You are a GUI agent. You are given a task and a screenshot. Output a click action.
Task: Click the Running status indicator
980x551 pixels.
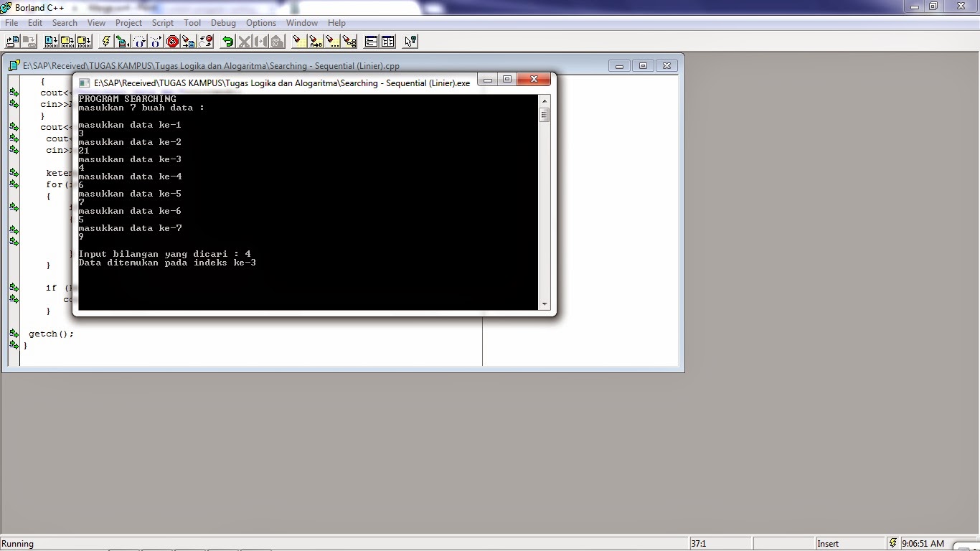click(x=18, y=543)
